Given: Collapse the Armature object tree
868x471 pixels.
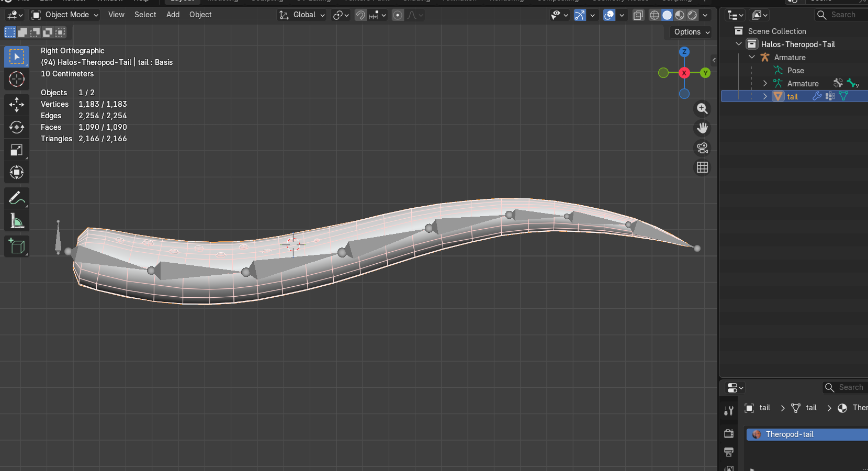Looking at the screenshot, I should (752, 57).
